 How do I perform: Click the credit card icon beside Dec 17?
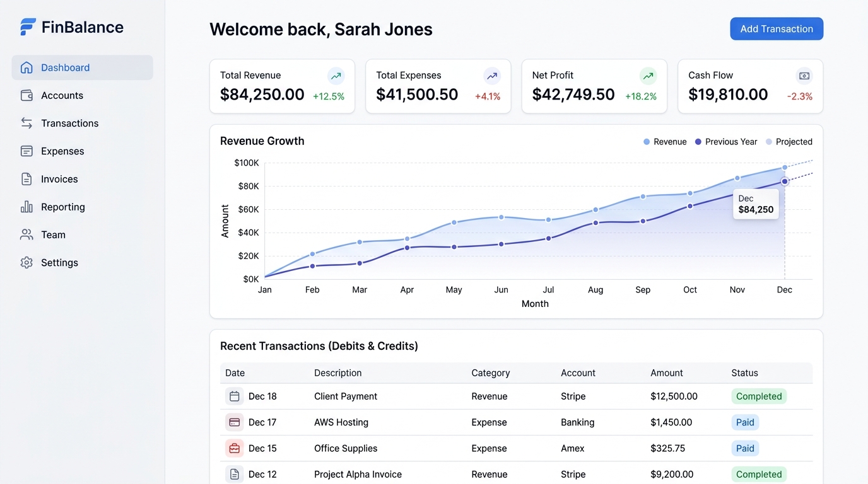(x=235, y=422)
